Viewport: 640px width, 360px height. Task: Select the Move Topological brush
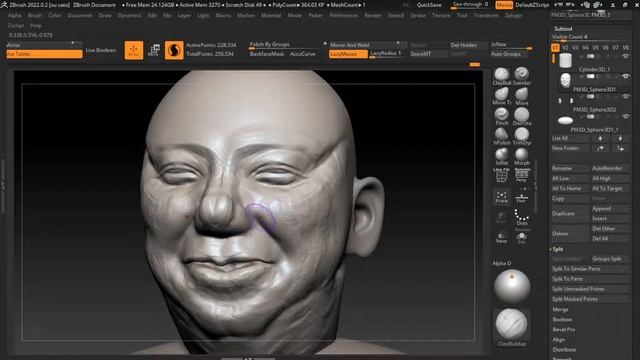pyautogui.click(x=501, y=96)
